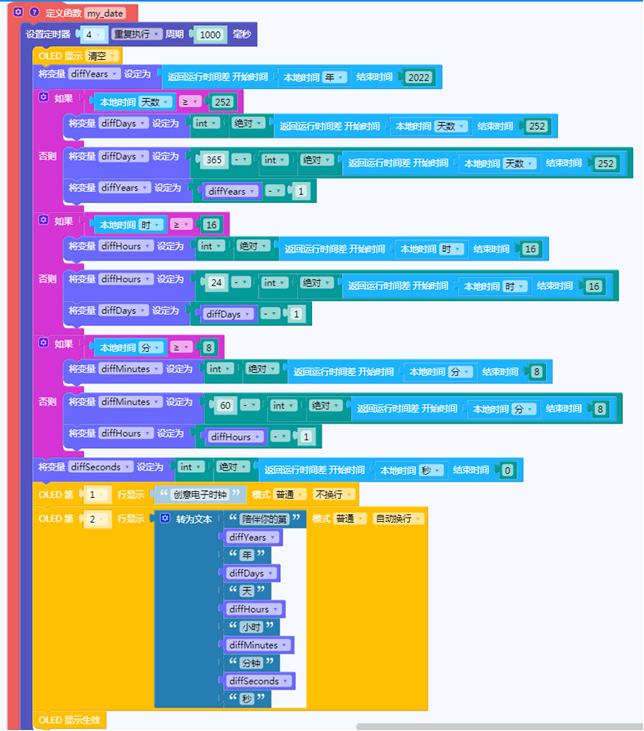Image resolution: width=644 pixels, height=731 pixels.
Task: Edit timer number value 4
Action: click(x=92, y=34)
